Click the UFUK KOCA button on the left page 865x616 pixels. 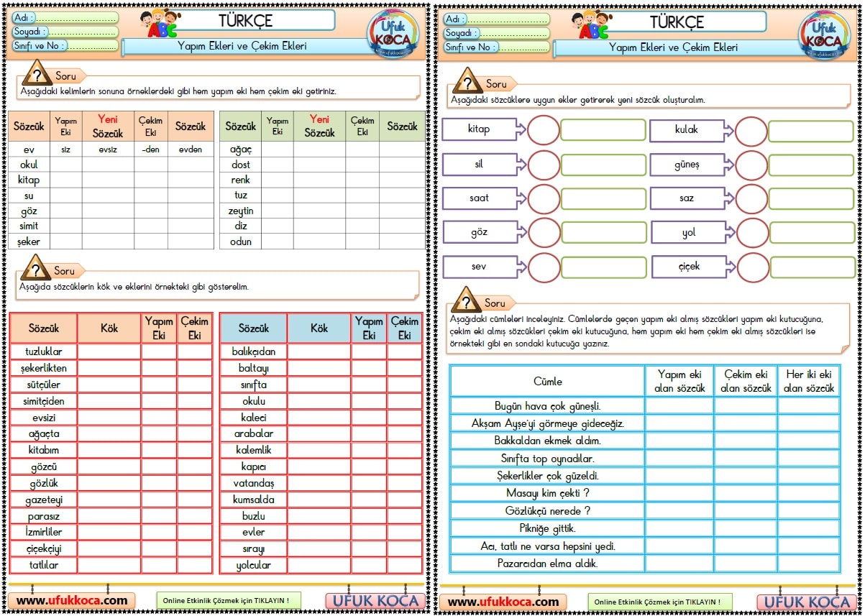click(374, 602)
